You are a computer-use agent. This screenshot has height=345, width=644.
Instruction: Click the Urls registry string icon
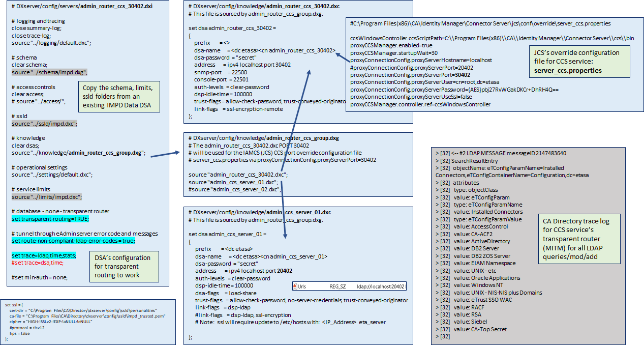click(x=295, y=287)
